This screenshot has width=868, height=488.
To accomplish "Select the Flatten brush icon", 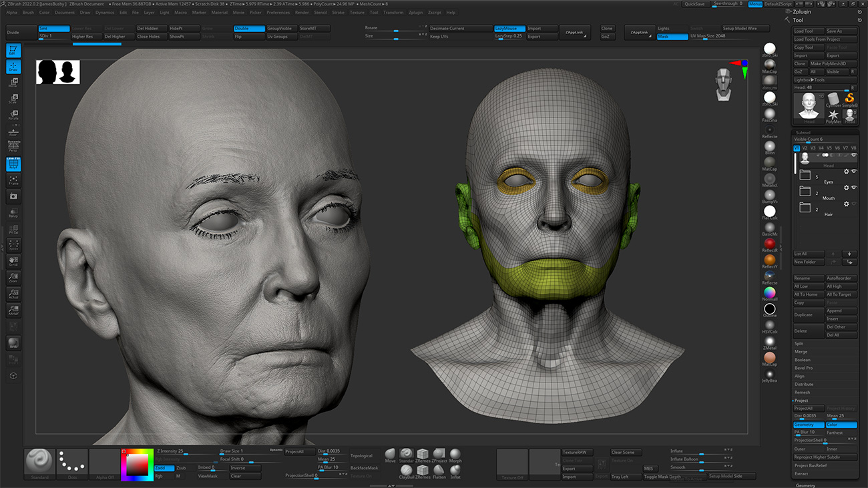I will (x=439, y=470).
